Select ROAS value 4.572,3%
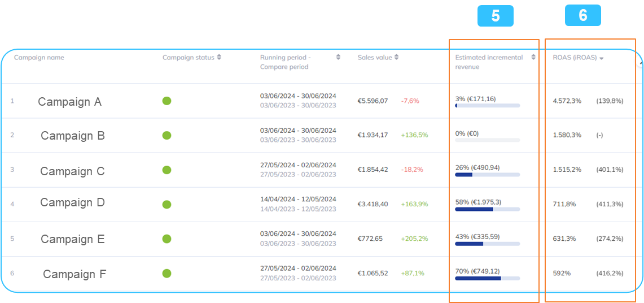The image size is (644, 303). (567, 101)
